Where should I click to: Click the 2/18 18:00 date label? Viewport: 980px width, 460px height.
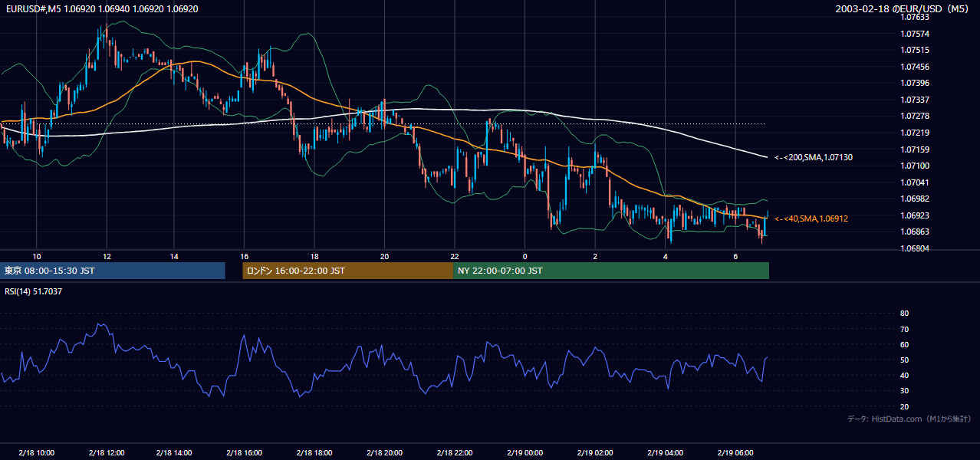click(316, 452)
